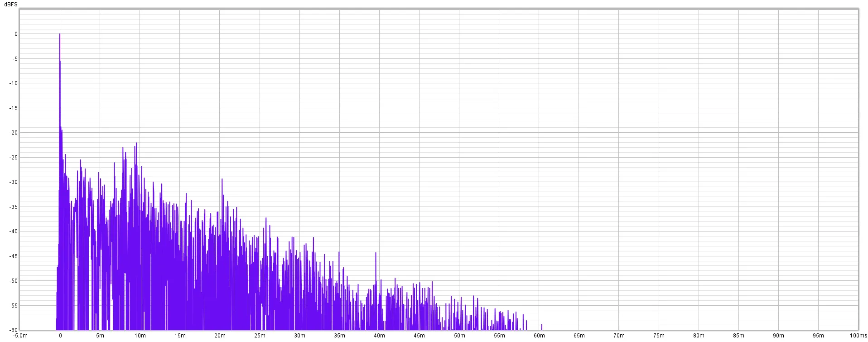Click the 60m time axis label
Viewport: 868px width, 342px height.
539,336
